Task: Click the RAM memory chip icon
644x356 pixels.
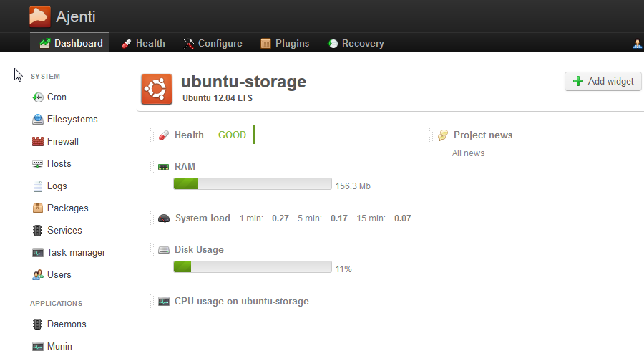Action: 163,167
